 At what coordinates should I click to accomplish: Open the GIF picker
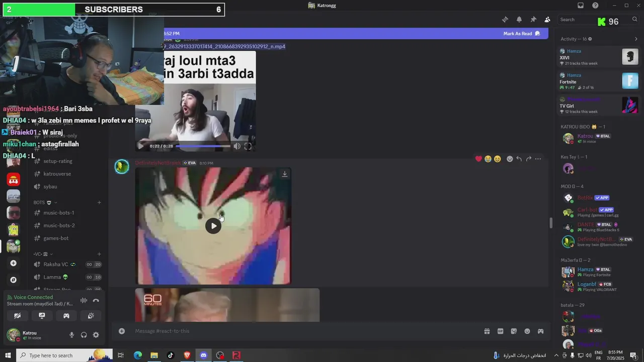pyautogui.click(x=500, y=331)
